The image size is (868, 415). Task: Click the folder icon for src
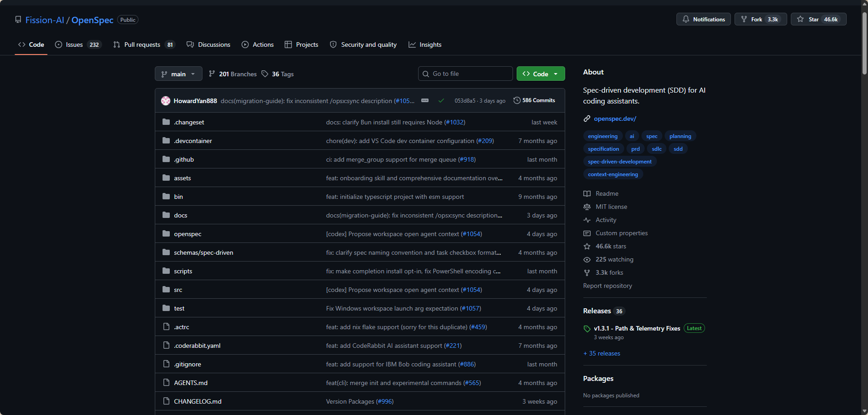point(166,290)
